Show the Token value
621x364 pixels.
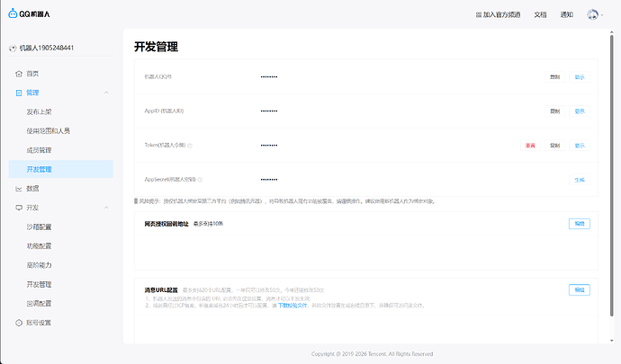[580, 146]
